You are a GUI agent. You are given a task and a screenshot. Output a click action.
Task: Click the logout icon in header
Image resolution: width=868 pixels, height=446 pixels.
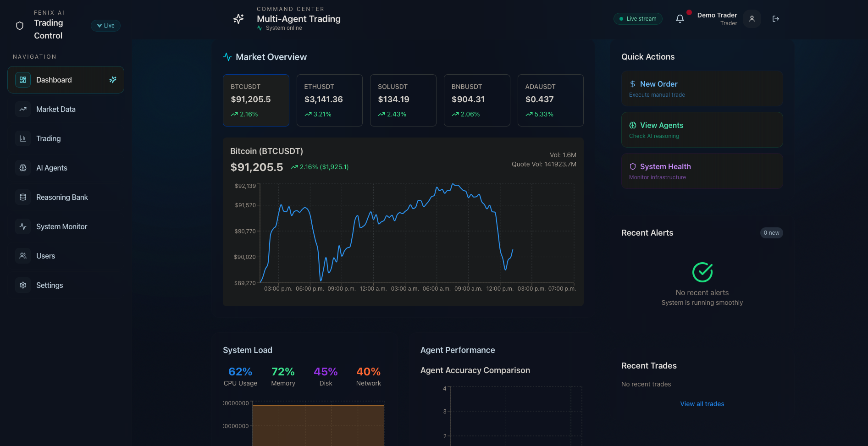coord(776,19)
